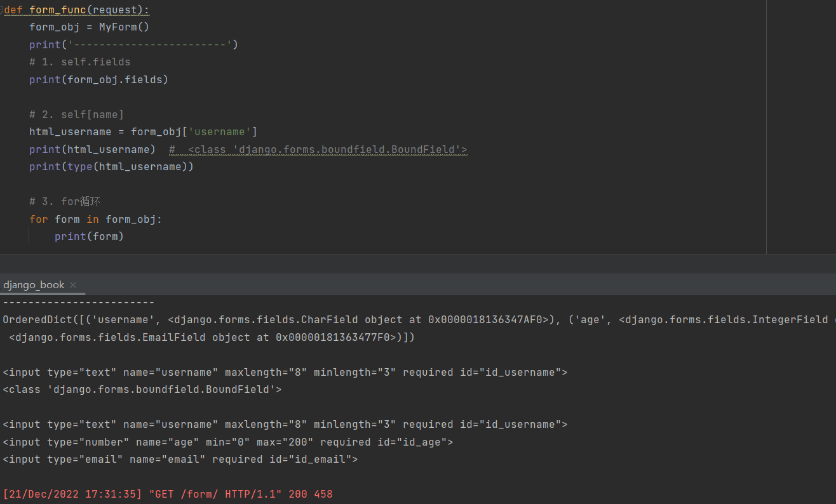Click the form_func function name
The height and width of the screenshot is (504, 836).
(x=58, y=10)
